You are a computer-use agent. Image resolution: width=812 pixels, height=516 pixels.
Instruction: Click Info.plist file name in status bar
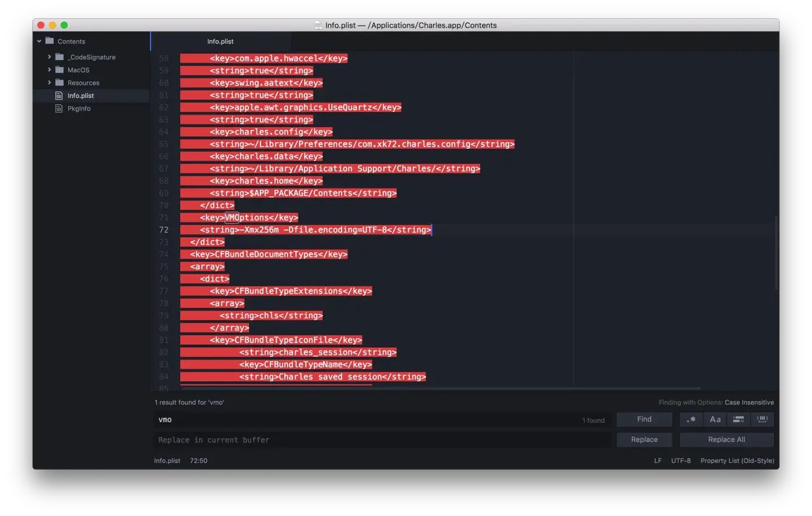coord(167,461)
